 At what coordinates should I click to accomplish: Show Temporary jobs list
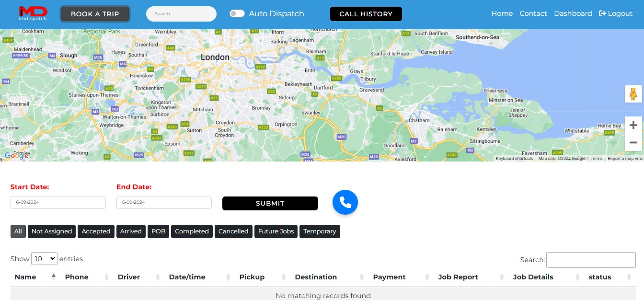point(320,231)
